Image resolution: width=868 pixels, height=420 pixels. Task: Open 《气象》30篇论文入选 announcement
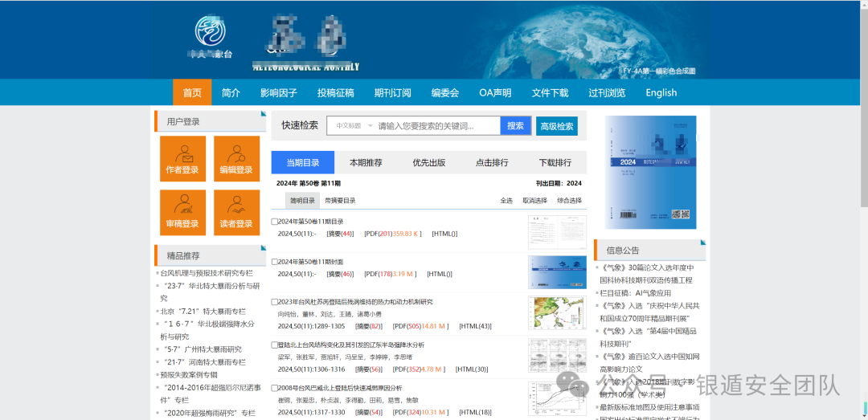point(646,274)
